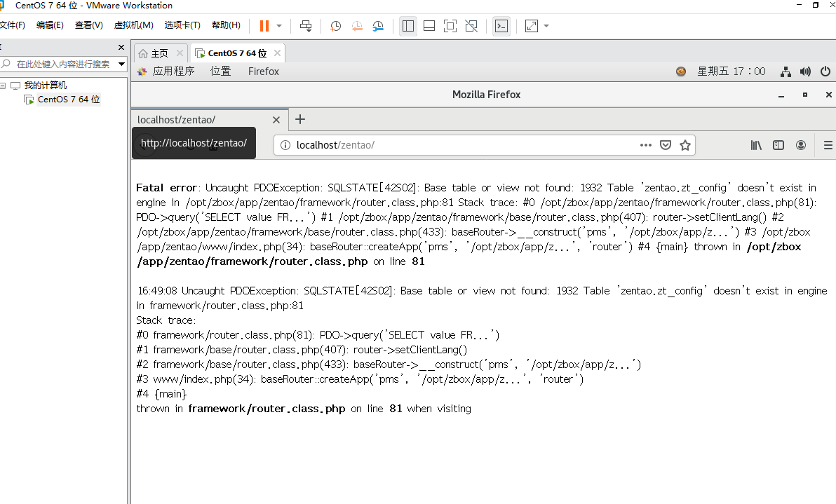Open the Firefox app menu in top bar
The image size is (836, 504).
click(264, 71)
